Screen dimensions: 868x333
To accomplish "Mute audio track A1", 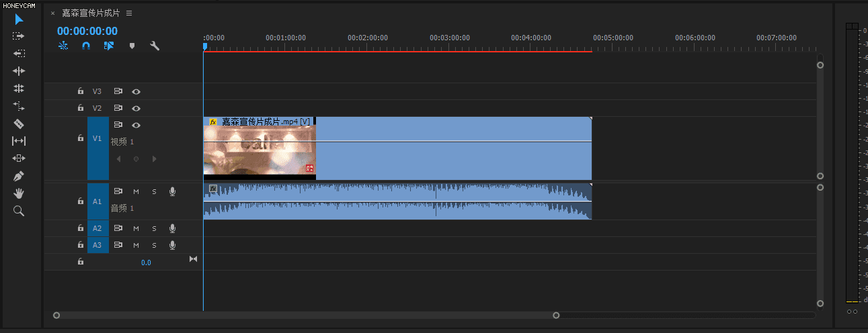I will coord(136,192).
